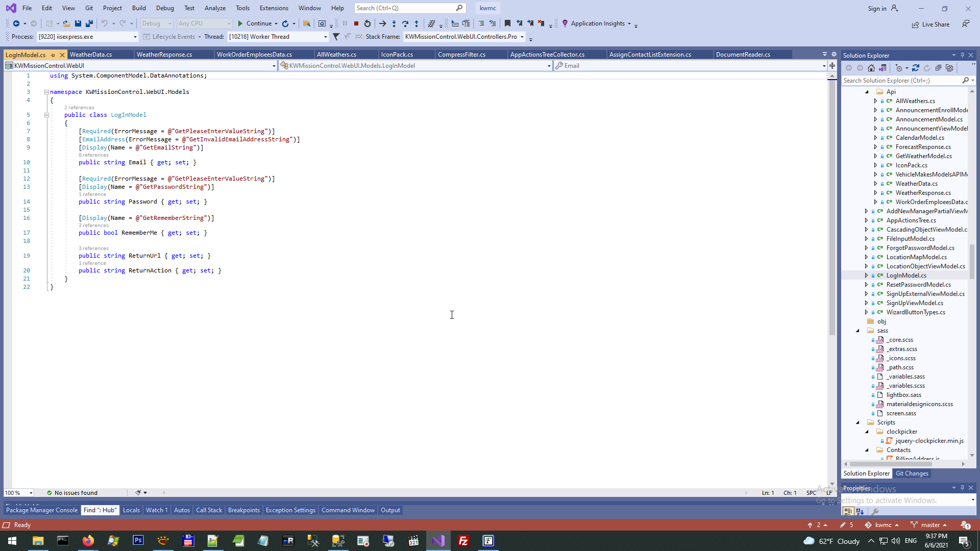Image resolution: width=980 pixels, height=551 pixels.
Task: Collapse the sass folder node
Action: (x=857, y=331)
